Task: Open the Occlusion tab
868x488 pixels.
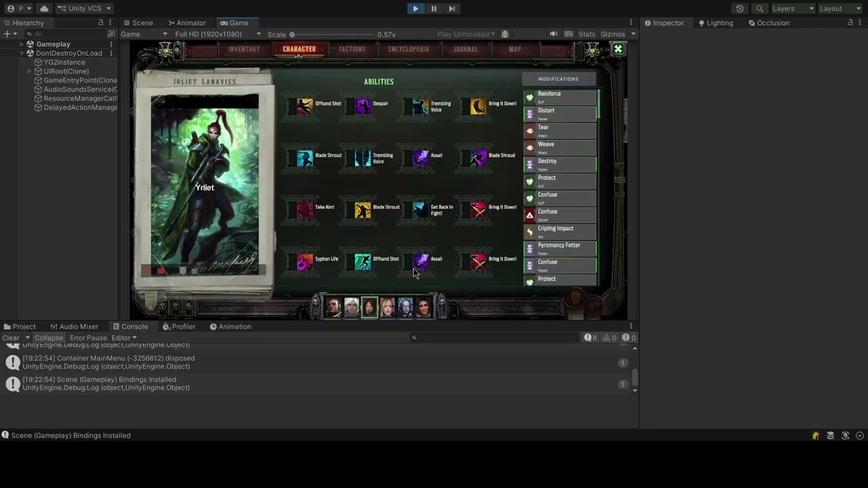Action: (769, 23)
